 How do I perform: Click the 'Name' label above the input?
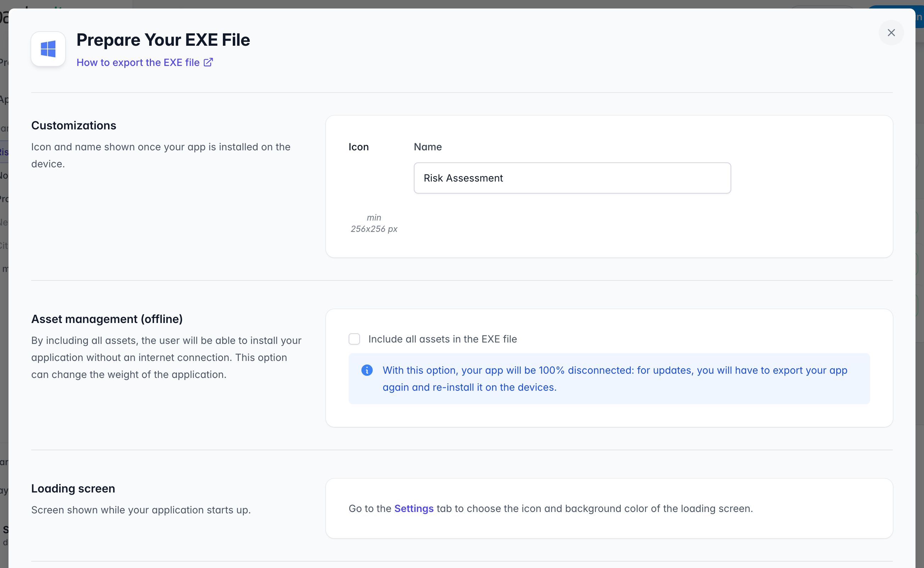428,147
